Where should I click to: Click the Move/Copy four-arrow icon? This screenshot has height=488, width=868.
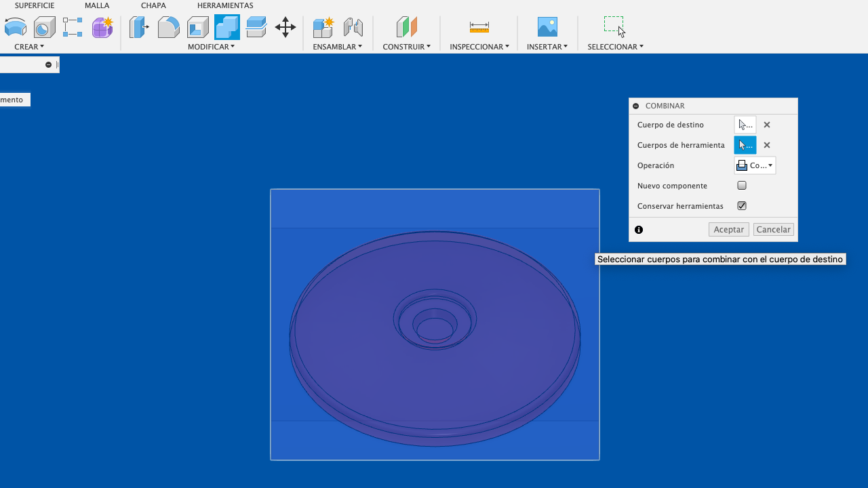[x=285, y=28]
